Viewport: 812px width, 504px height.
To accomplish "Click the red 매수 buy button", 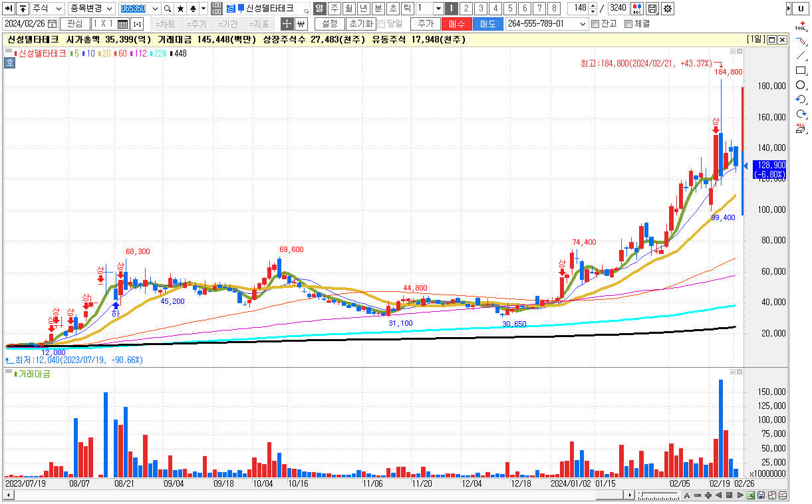I will [x=457, y=24].
